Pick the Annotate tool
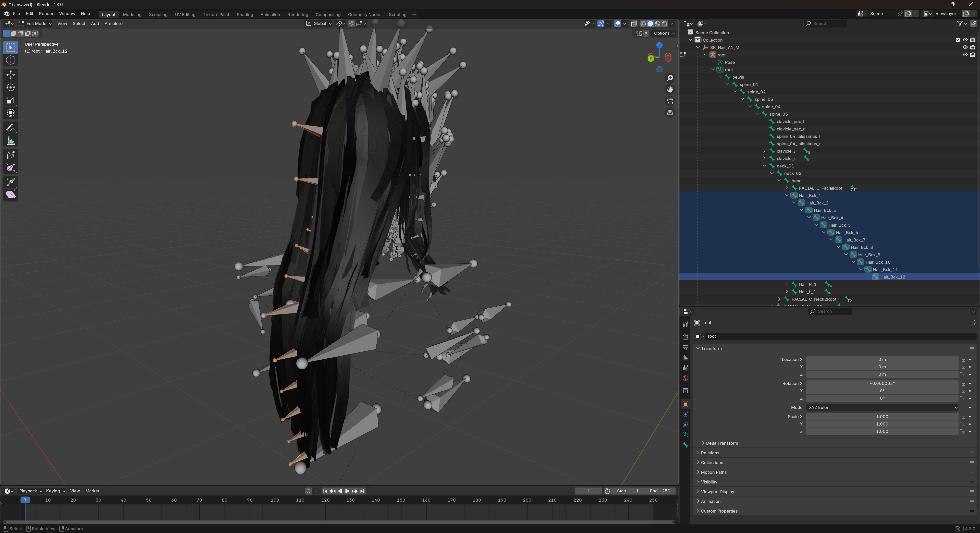The width and height of the screenshot is (980, 533). [11, 128]
